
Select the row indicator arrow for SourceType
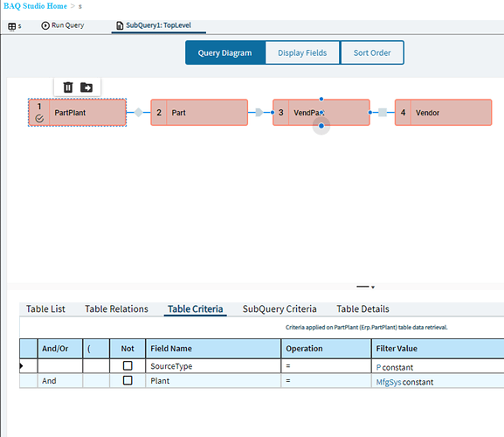(21, 365)
